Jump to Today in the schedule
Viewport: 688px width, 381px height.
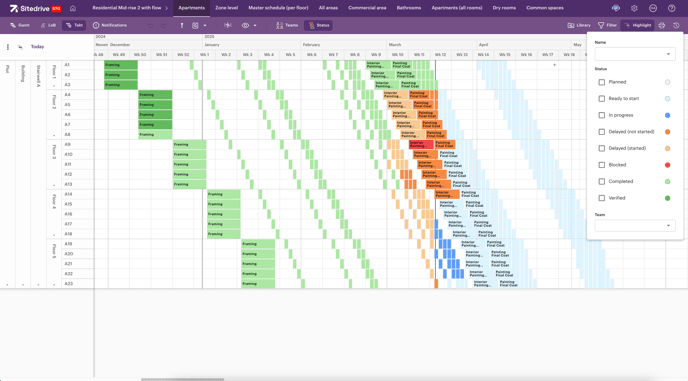37,47
